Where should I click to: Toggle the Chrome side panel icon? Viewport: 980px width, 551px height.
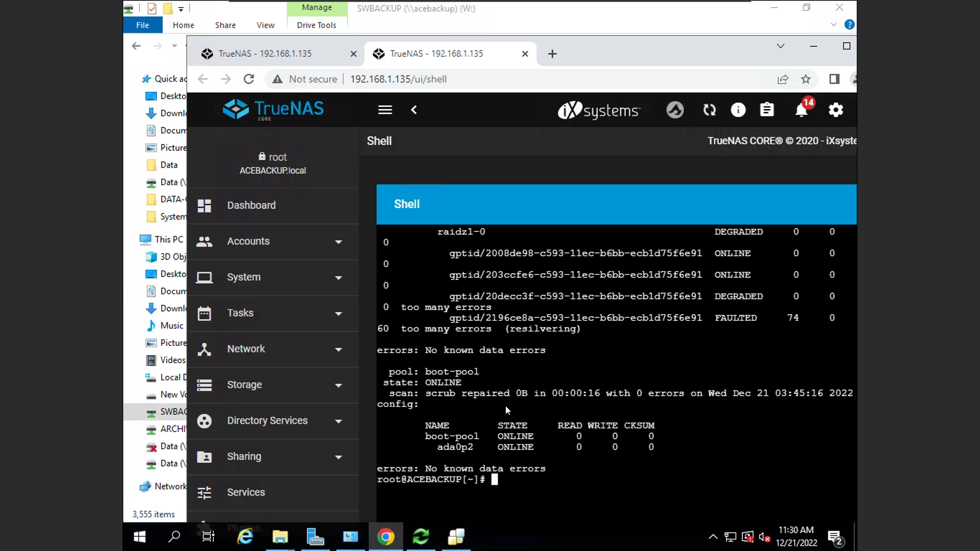pos(834,79)
